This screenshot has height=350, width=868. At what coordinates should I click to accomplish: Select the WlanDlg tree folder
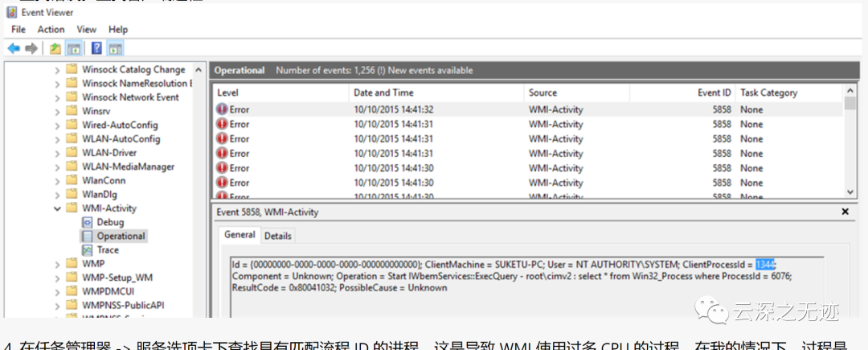click(100, 195)
